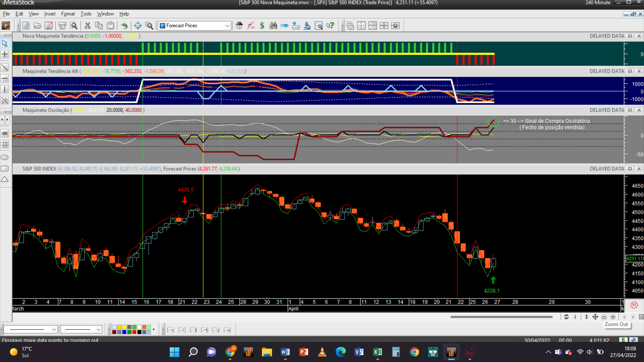This screenshot has height=362, width=644.
Task: Expand the Forecast Prices indicator dropdown
Action: pyautogui.click(x=227, y=25)
